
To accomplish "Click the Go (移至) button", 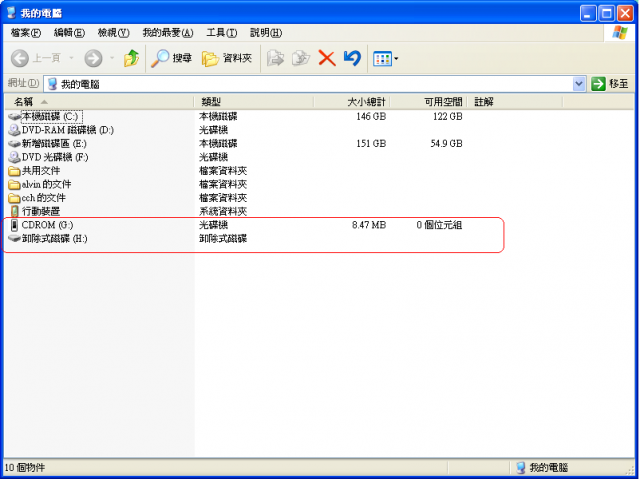I will pos(610,84).
